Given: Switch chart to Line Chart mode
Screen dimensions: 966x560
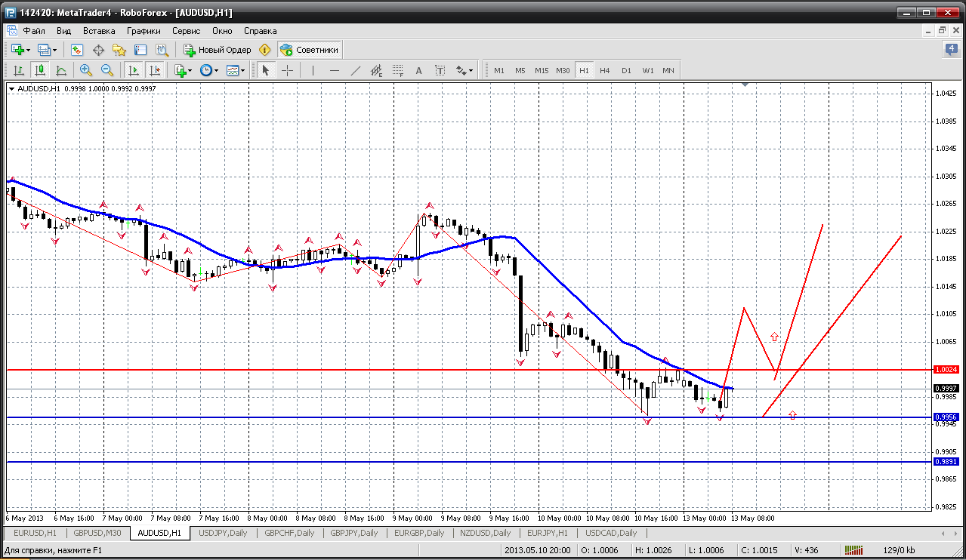Looking at the screenshot, I should point(60,70).
